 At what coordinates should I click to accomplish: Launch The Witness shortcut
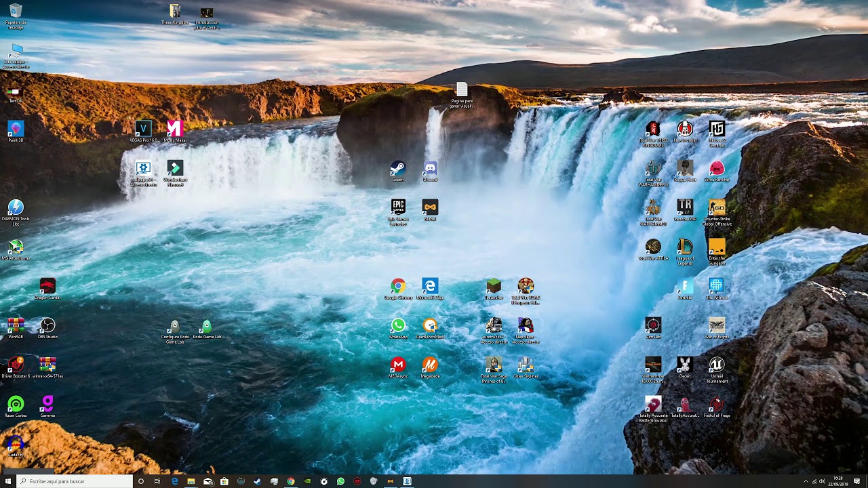[717, 289]
